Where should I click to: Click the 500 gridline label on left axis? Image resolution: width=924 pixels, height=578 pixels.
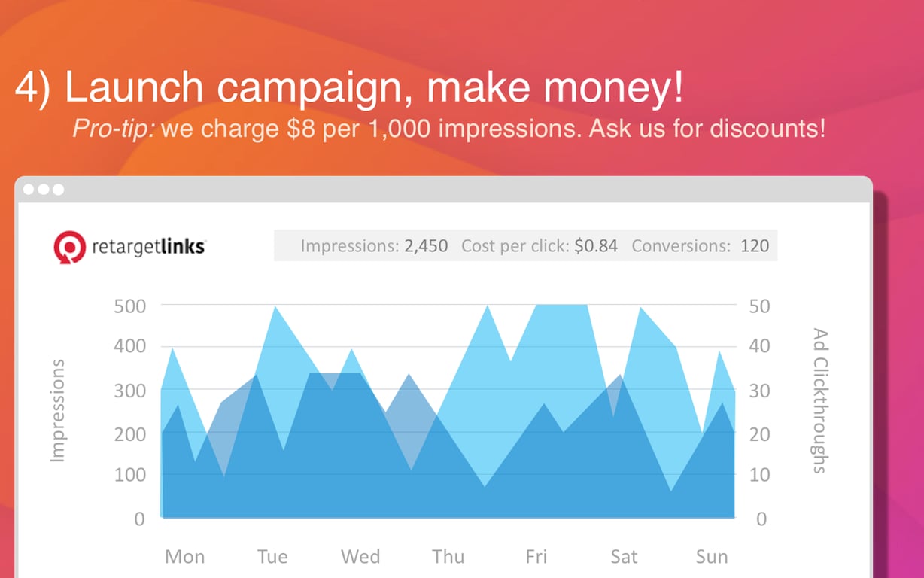click(x=129, y=306)
